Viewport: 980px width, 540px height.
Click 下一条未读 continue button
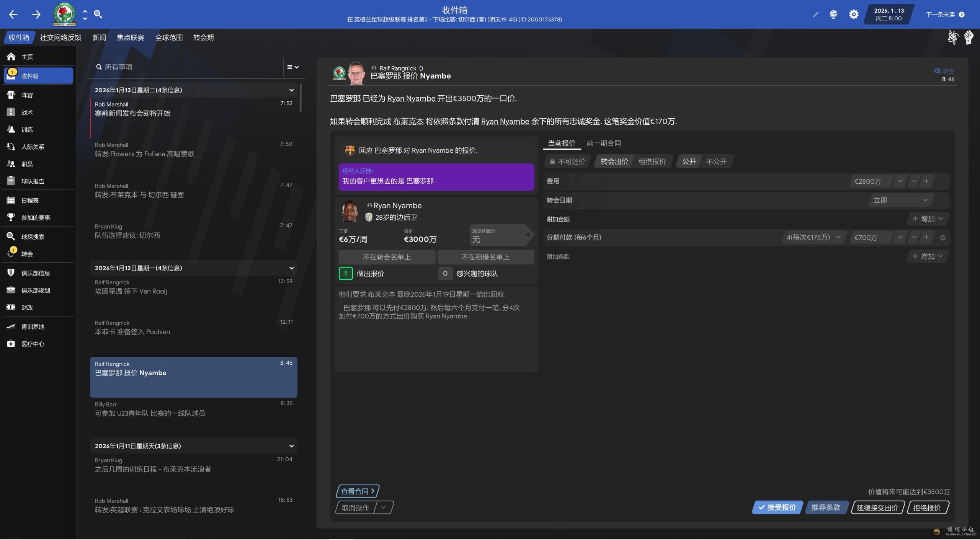click(945, 15)
